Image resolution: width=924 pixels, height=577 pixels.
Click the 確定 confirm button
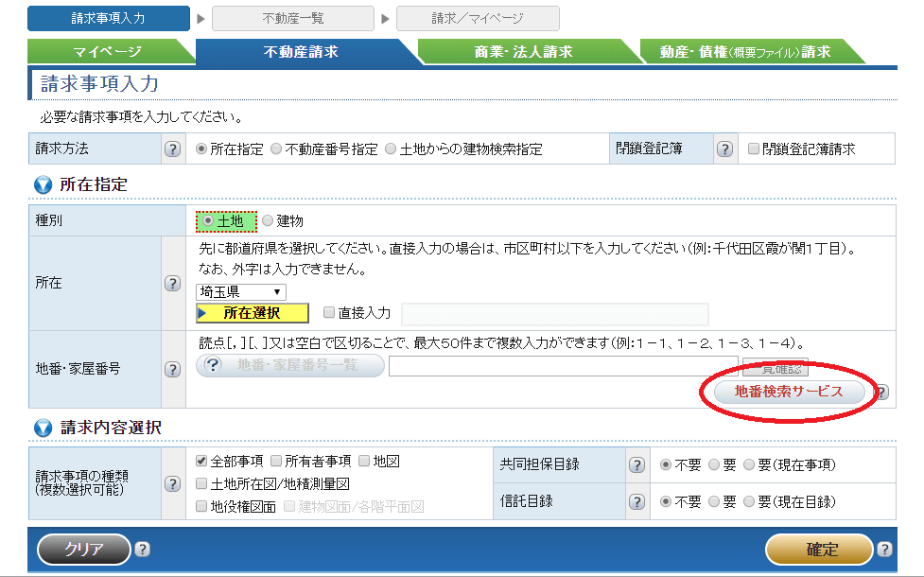coord(819,550)
